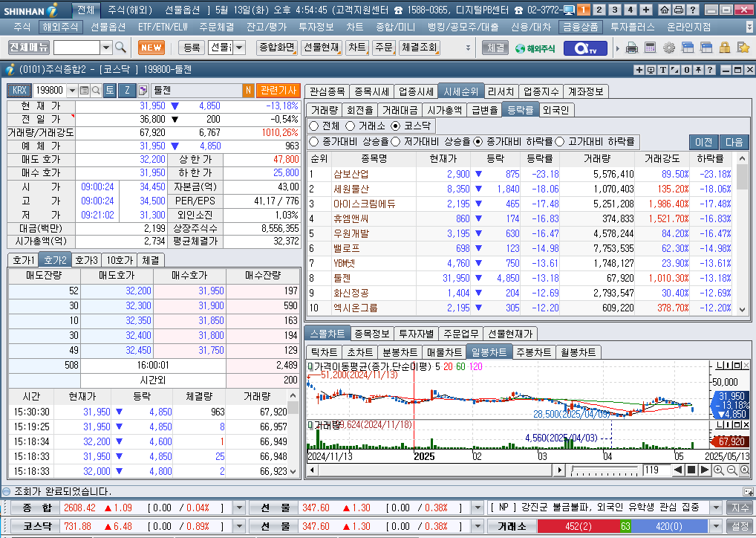Click the gold padlock lock icon
Screen dimensions: 756x538
724,48
